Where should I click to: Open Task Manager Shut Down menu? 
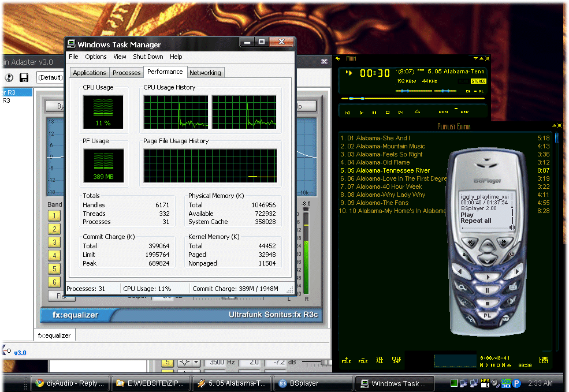[148, 57]
